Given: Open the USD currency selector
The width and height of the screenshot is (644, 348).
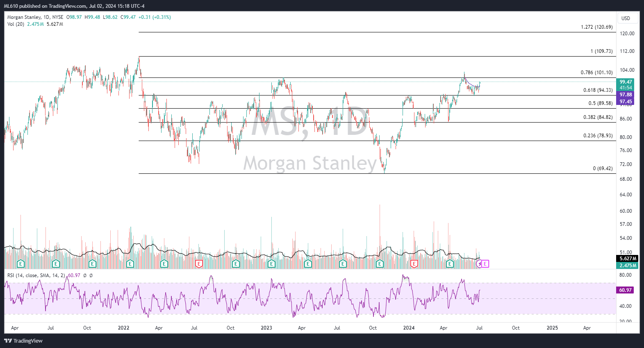Looking at the screenshot, I should coord(628,18).
